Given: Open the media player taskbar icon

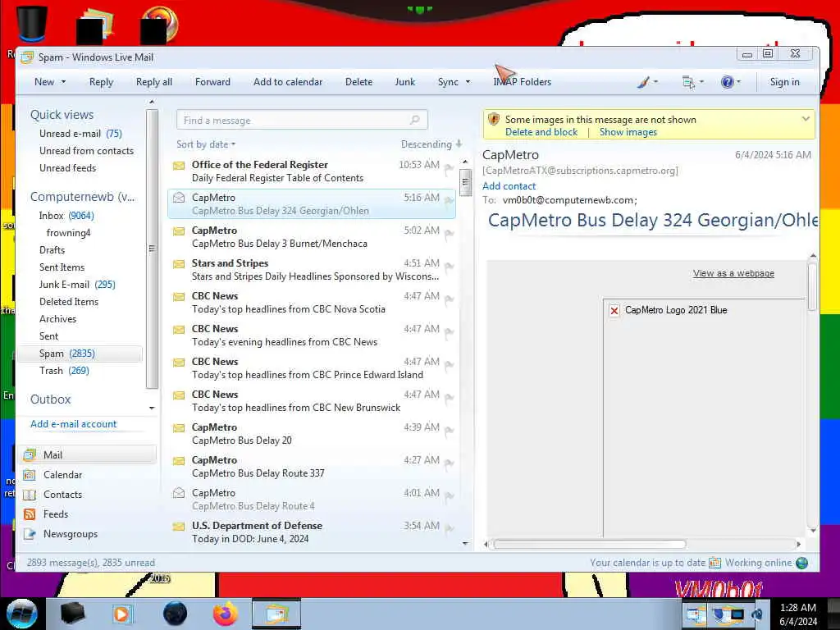Looking at the screenshot, I should coord(121,614).
